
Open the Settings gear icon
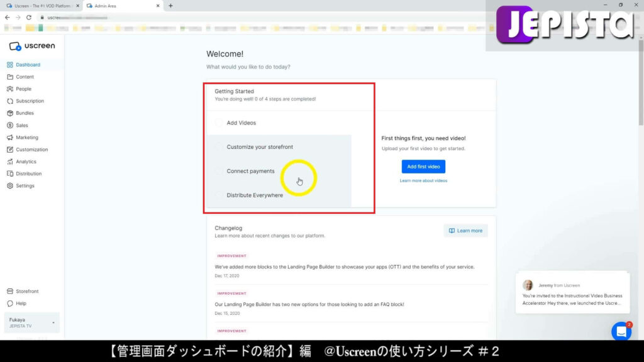(10, 186)
